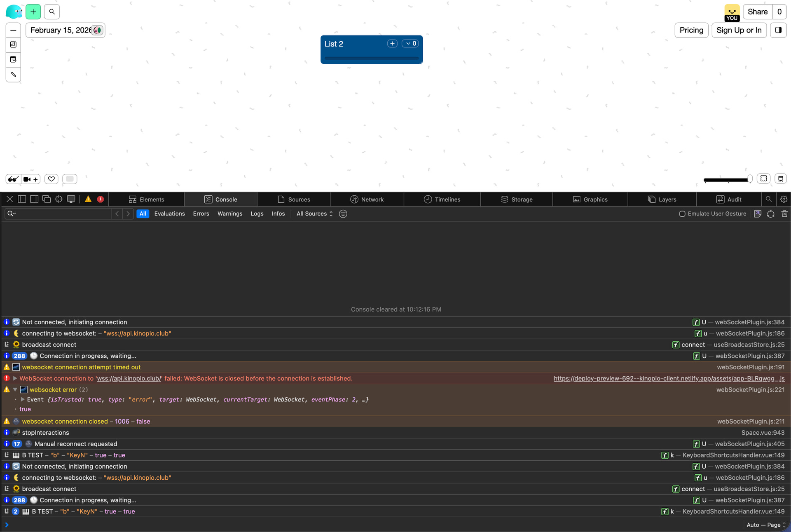Select the drawing pencil tool in left toolbar

tap(13, 75)
